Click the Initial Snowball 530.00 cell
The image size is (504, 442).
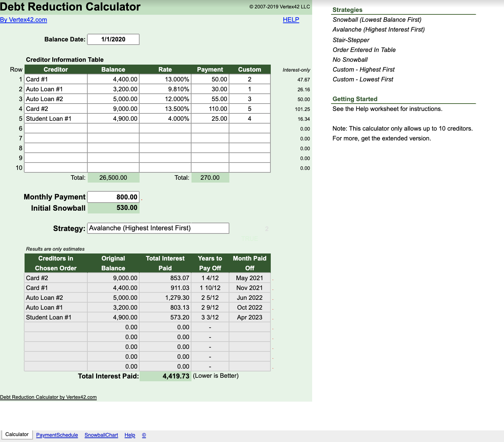[113, 208]
